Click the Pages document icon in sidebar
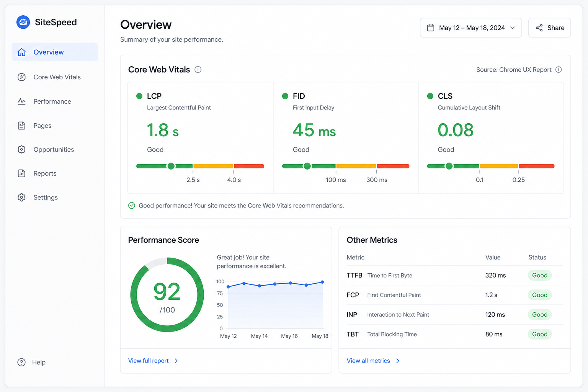The width and height of the screenshot is (588, 392). 22,126
